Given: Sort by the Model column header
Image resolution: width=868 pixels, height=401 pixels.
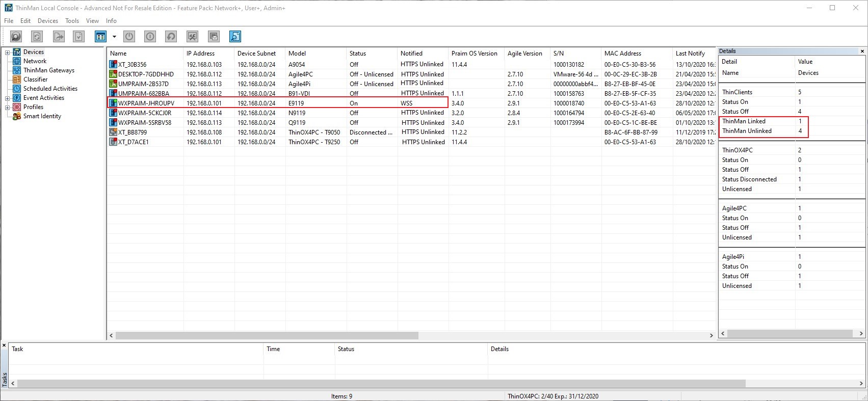Looking at the screenshot, I should click(x=316, y=54).
